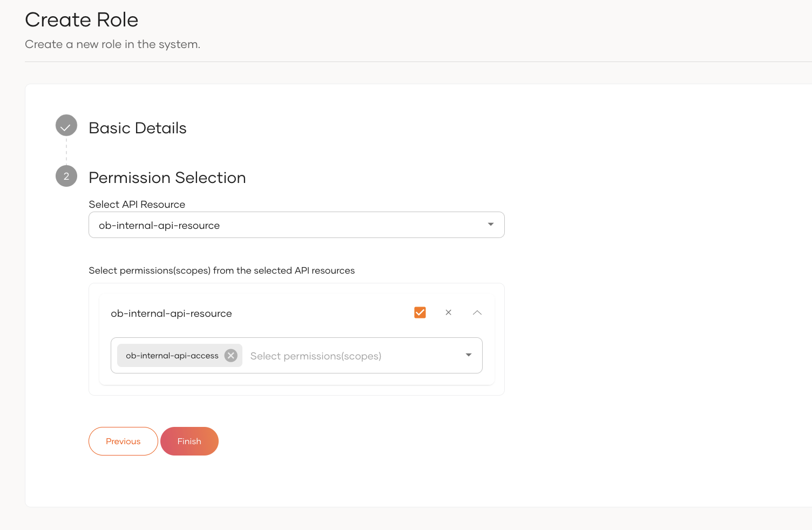Click the 'Create a new role' subtitle
812x530 pixels.
112,44
